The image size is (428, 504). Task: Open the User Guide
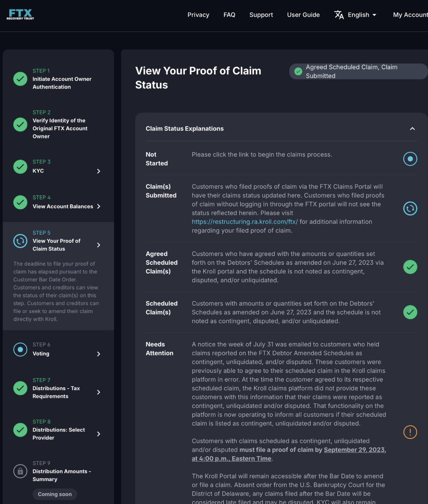tap(303, 15)
